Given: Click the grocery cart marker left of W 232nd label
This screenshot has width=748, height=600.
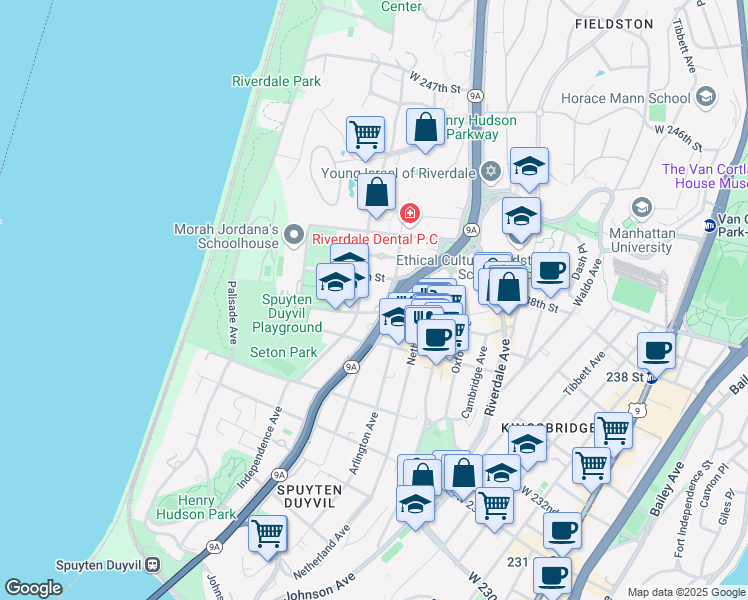Looking at the screenshot, I should click(494, 507).
